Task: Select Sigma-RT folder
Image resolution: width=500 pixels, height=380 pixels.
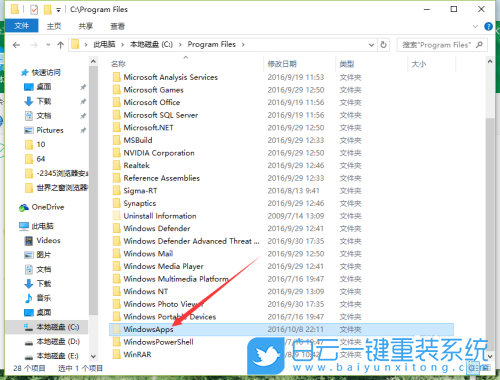Action: pos(140,191)
